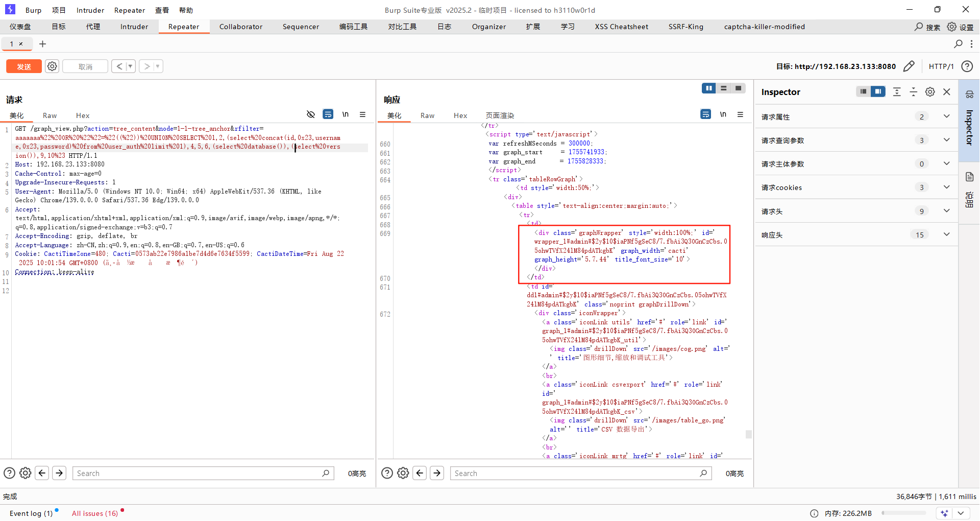
Task: Switch response view to Hex tab
Action: 460,115
